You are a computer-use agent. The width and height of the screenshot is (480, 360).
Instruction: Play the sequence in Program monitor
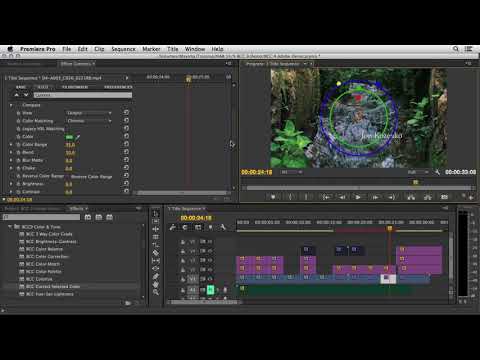tap(358, 197)
